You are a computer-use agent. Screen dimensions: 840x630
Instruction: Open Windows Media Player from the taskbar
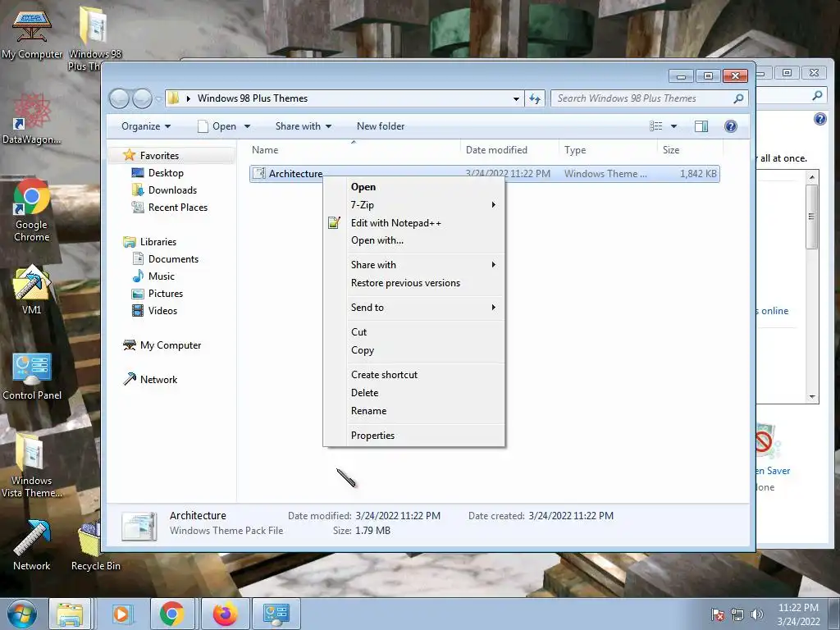(x=121, y=614)
